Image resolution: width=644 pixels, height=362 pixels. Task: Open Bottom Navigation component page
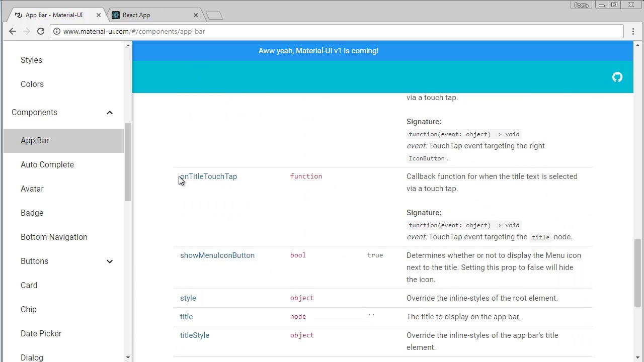coord(54,237)
